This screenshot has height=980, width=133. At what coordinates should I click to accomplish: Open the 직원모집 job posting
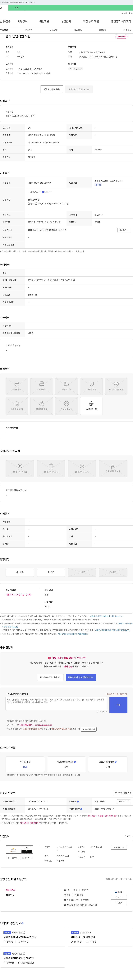tap(10, 895)
